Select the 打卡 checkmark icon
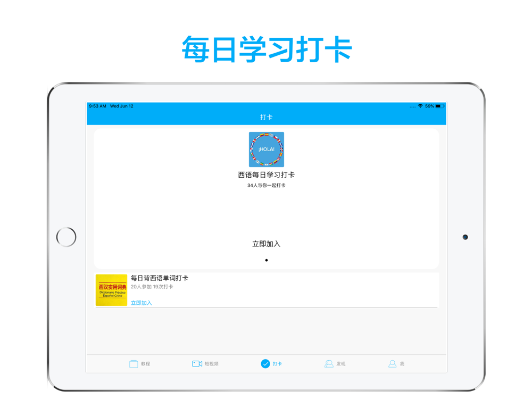 click(265, 364)
